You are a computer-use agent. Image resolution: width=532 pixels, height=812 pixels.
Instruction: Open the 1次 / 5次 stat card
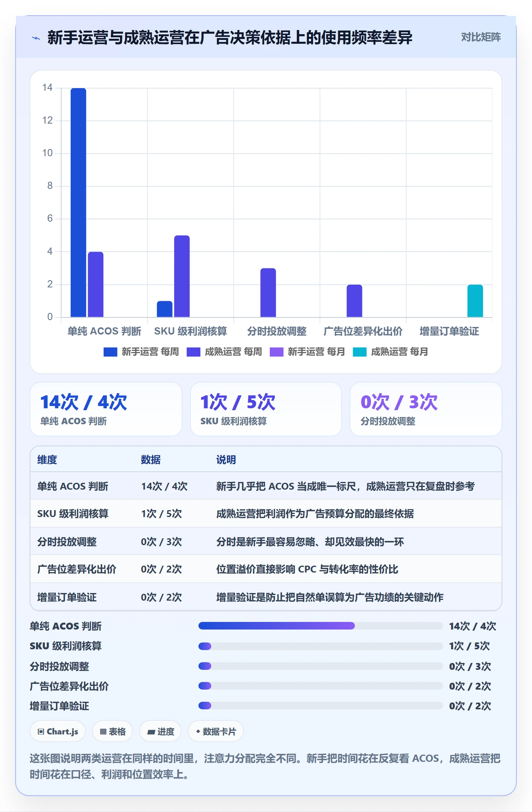[x=266, y=409]
